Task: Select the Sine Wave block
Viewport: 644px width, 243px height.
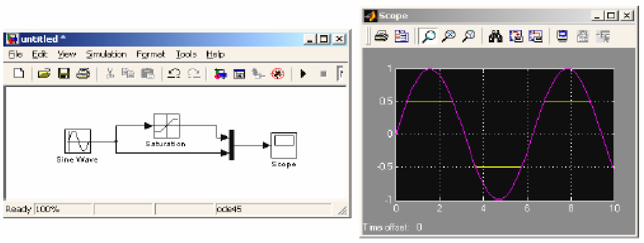Action: click(78, 141)
